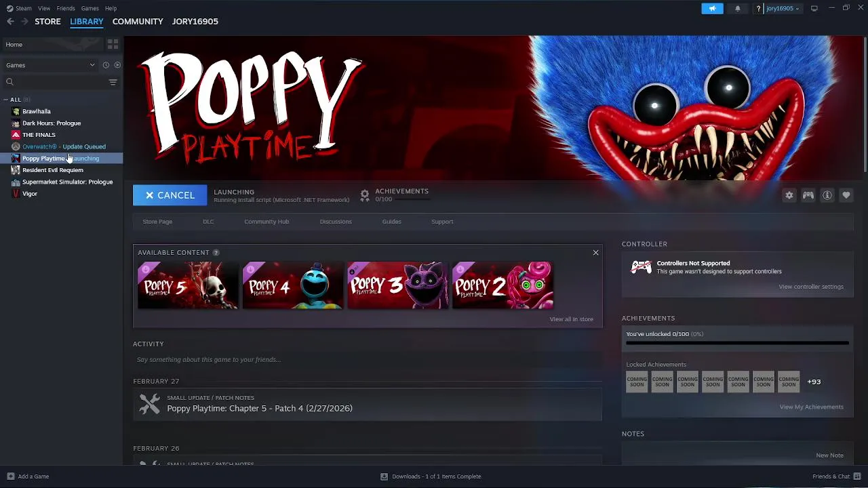This screenshot has width=868, height=488.
Task: Click the Add a Game plus icon
Action: (10, 476)
